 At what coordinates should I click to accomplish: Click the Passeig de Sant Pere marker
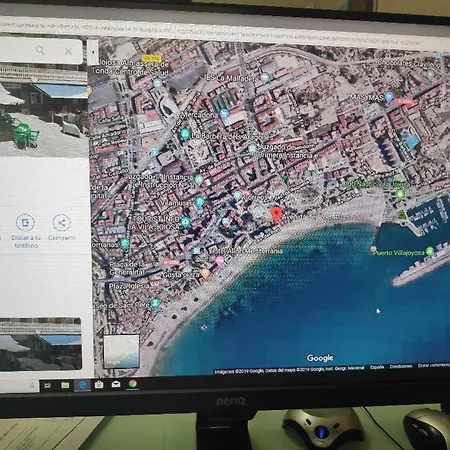[155, 303]
